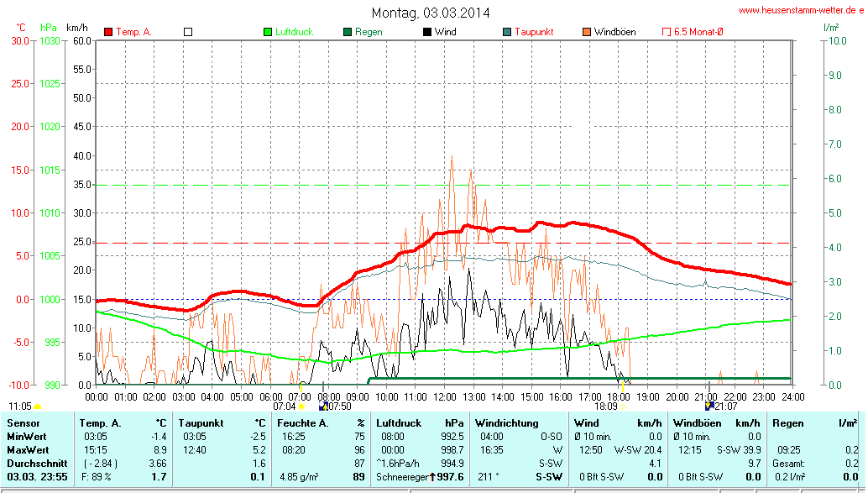
Task: Click the pressure average 994.9
Action: 452,463
